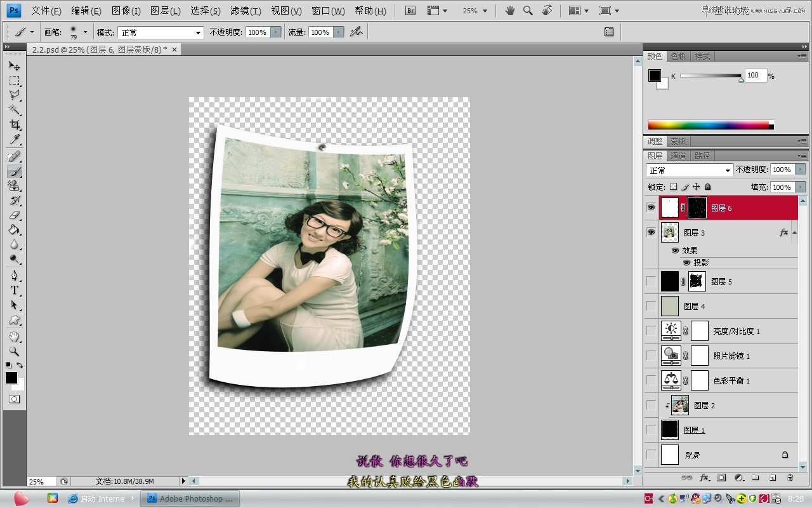Viewport: 812px width, 508px height.
Task: Select the Paint Bucket tool
Action: [14, 230]
